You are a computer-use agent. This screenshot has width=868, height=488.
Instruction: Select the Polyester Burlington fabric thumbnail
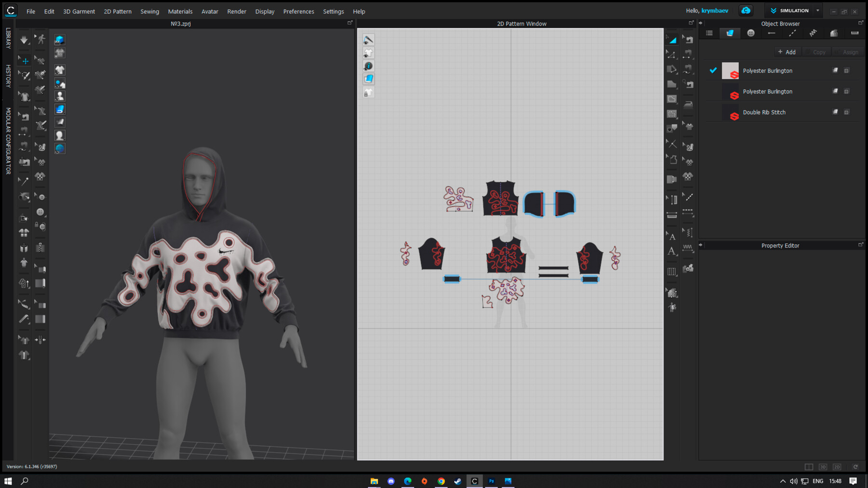pos(730,70)
